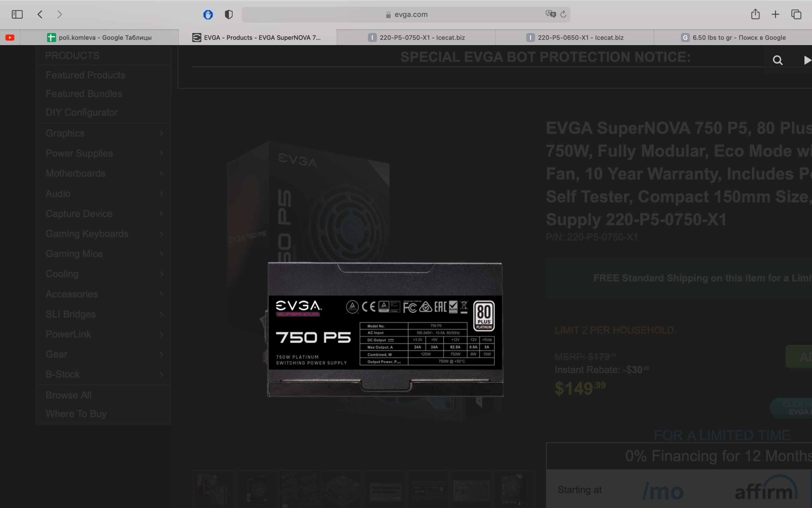
Task: Click Instant Rebate: -$30 text
Action: tap(602, 370)
